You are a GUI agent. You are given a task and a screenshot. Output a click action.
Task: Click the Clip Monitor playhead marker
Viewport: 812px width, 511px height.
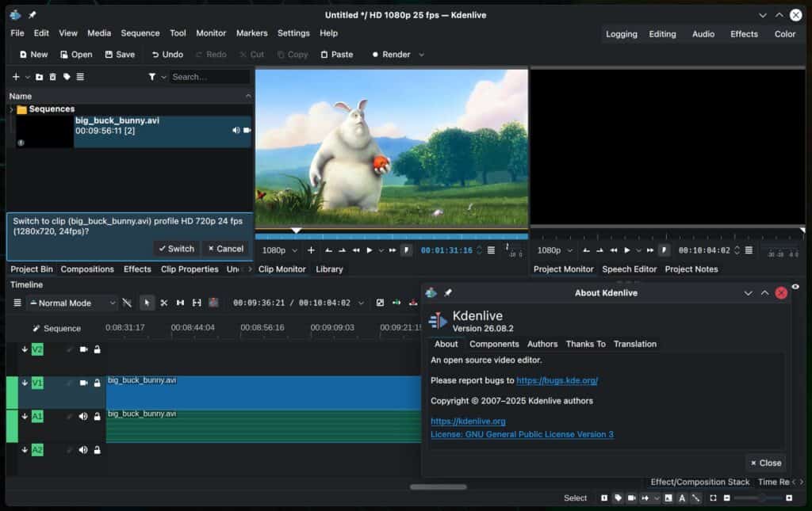point(297,231)
